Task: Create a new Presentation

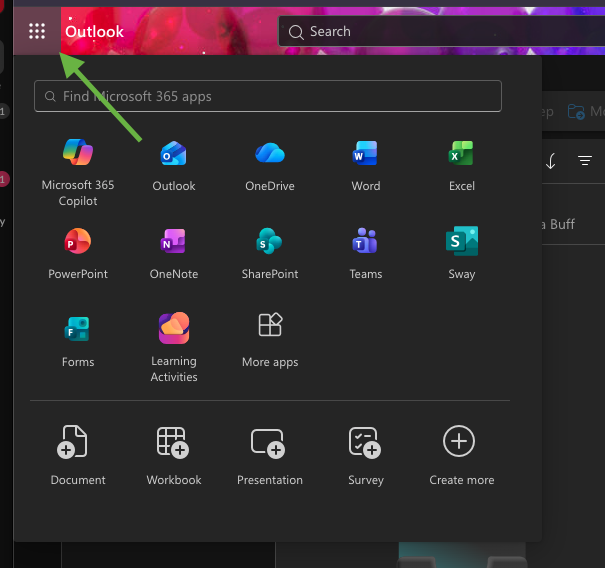Action: tap(270, 455)
